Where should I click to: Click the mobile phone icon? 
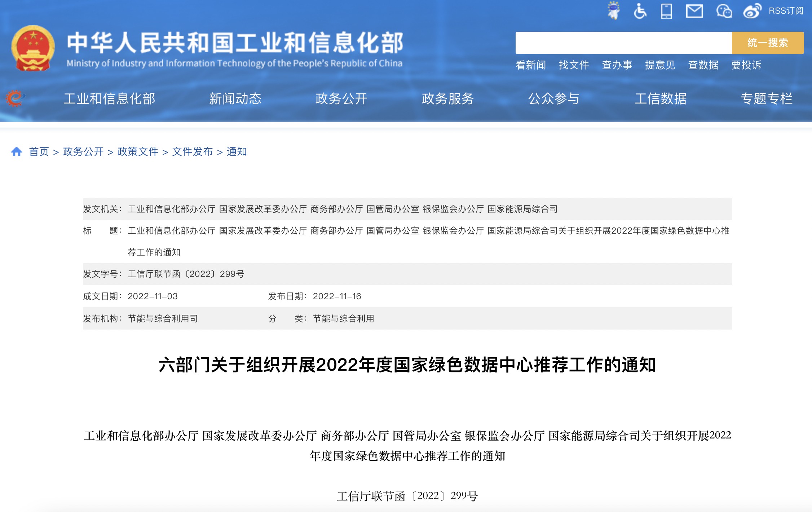[666, 11]
